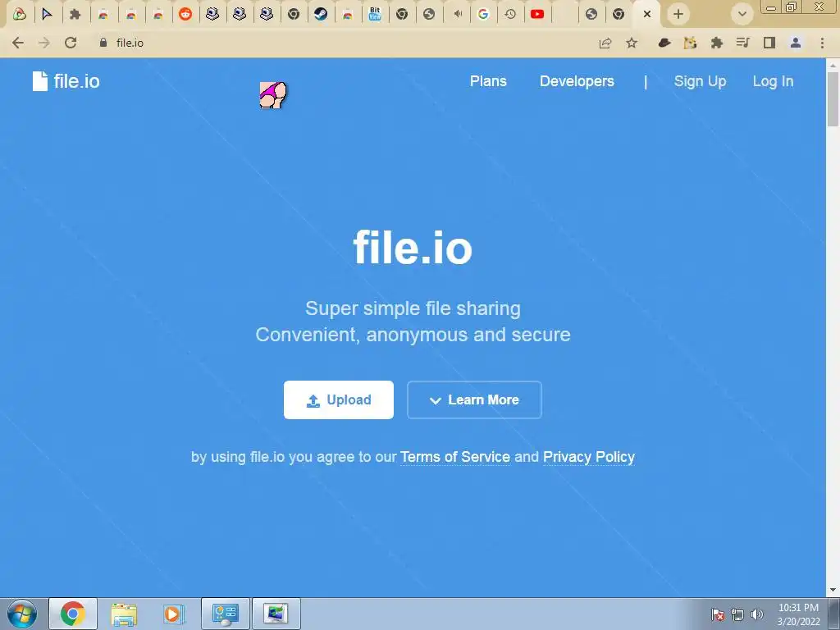
Task: Reload the file.io page
Action: tap(71, 43)
